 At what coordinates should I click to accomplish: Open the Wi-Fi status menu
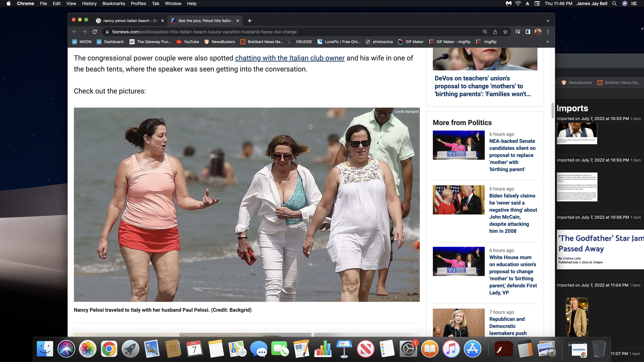(518, 3)
